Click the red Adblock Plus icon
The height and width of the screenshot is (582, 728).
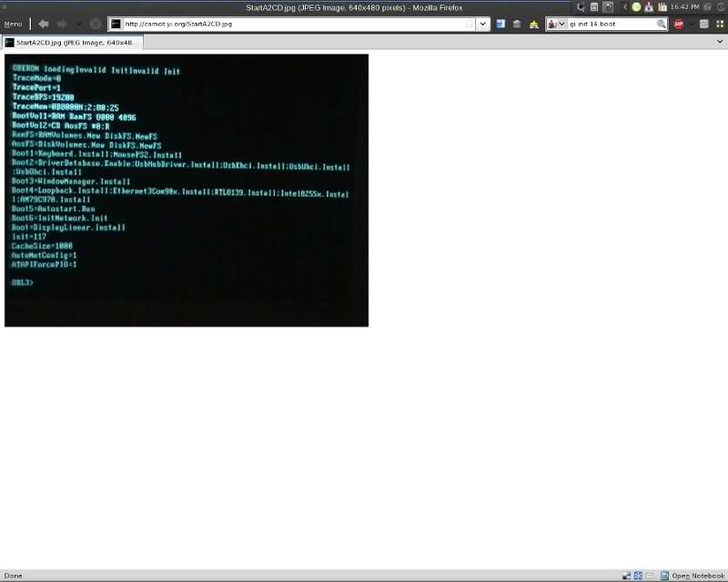[x=678, y=25]
